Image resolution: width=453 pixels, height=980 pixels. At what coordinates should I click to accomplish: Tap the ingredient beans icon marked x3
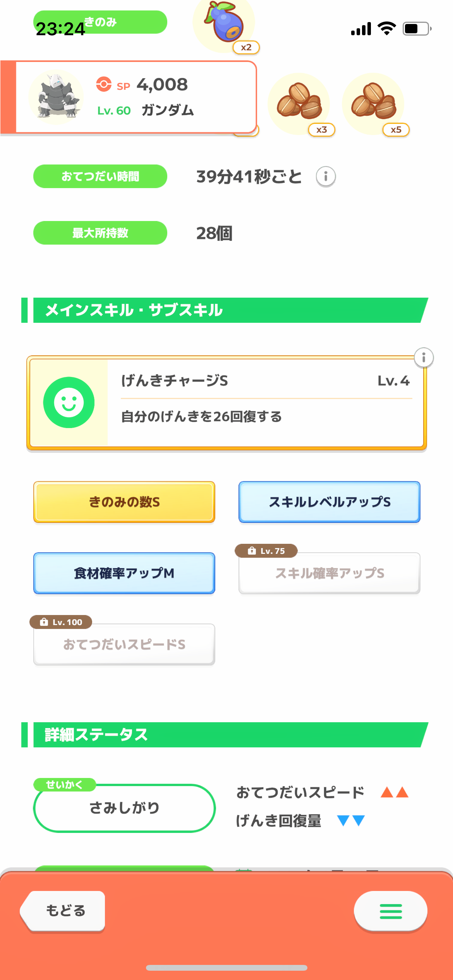click(299, 102)
